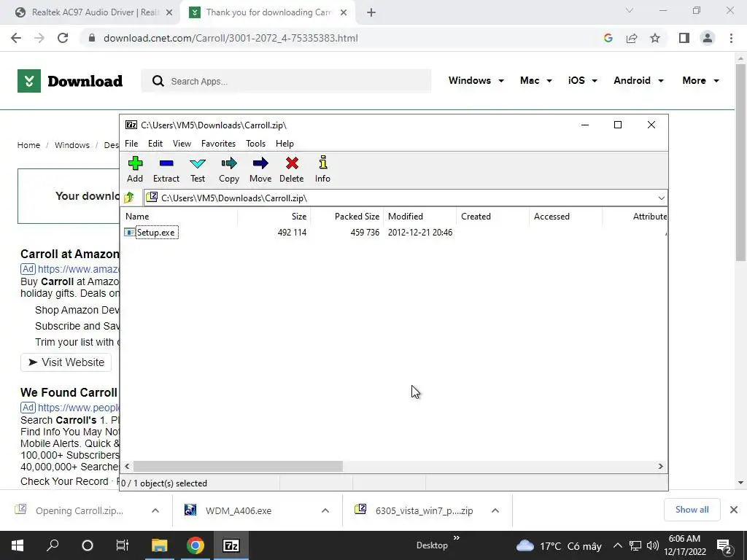Expand the Android menu on CNET
The image size is (747, 560).
pyautogui.click(x=638, y=80)
